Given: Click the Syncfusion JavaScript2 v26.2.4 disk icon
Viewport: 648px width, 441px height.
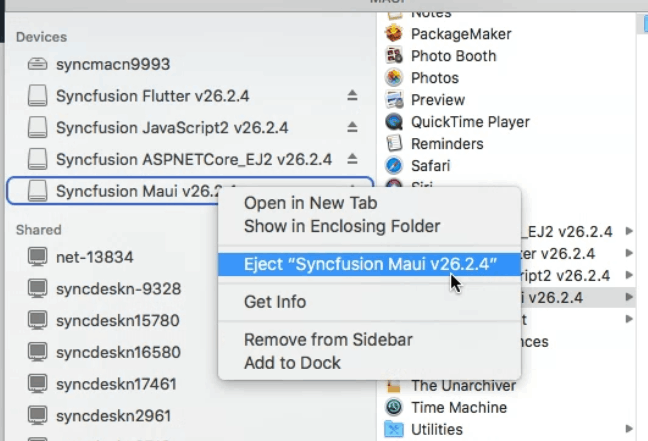Looking at the screenshot, I should click(x=37, y=128).
